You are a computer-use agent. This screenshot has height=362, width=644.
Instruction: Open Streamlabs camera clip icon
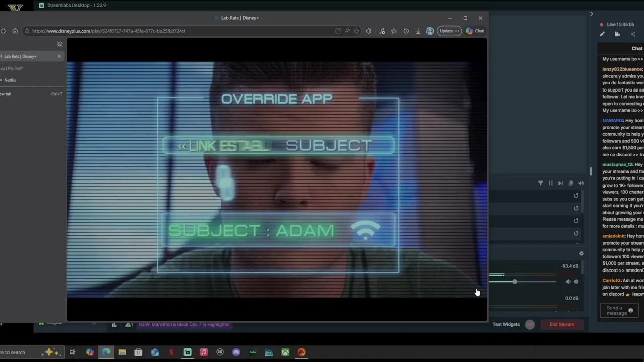(617, 34)
